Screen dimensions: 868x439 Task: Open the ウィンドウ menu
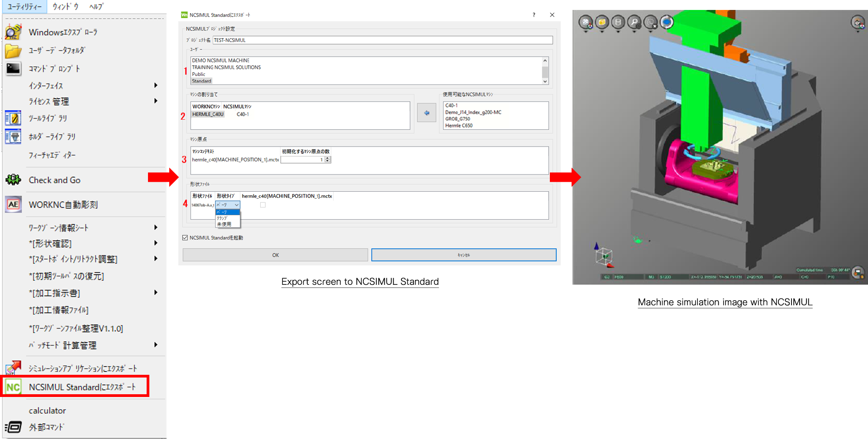[66, 6]
